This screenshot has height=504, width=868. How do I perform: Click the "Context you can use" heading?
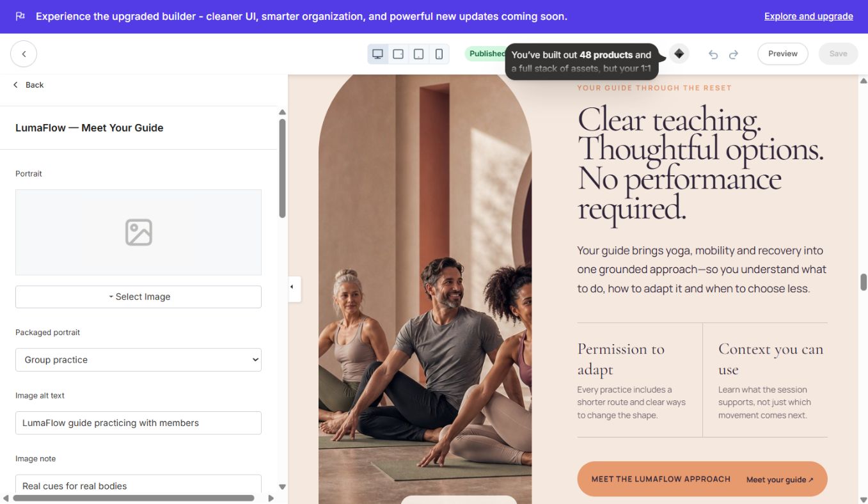(771, 359)
